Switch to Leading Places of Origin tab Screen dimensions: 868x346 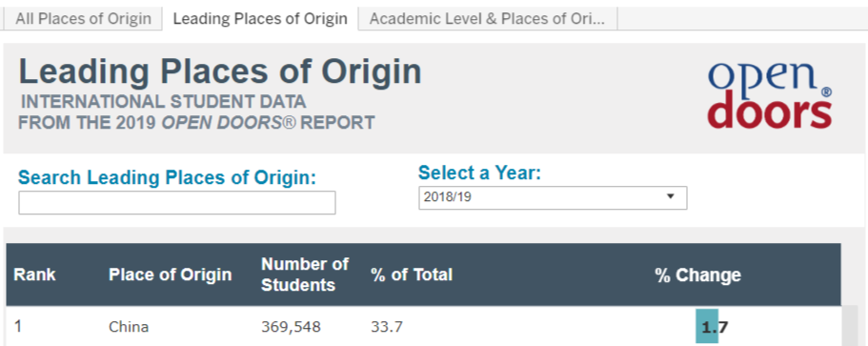coord(260,19)
